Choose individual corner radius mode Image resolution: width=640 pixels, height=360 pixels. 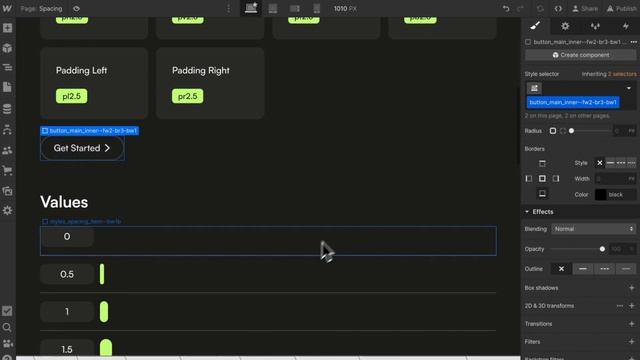(x=563, y=131)
